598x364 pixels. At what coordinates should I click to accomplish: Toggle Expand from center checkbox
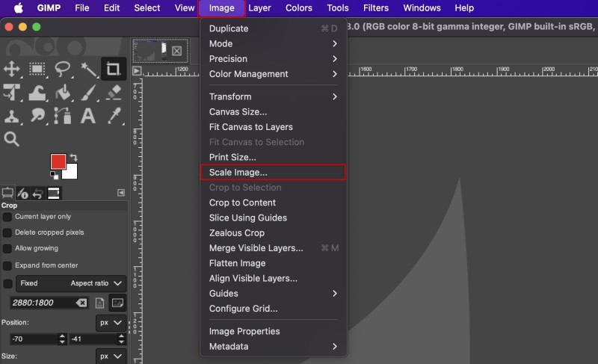click(7, 265)
